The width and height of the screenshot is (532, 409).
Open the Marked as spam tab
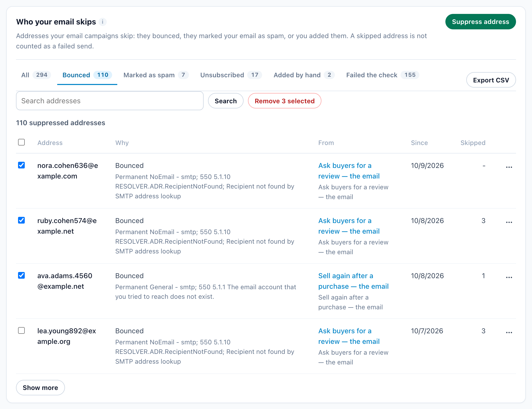[x=156, y=75]
